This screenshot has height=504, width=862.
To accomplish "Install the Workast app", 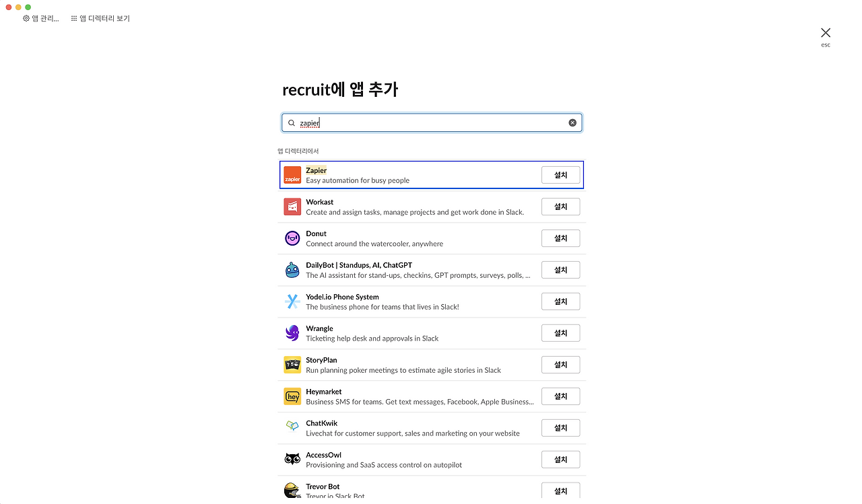I will click(x=560, y=207).
